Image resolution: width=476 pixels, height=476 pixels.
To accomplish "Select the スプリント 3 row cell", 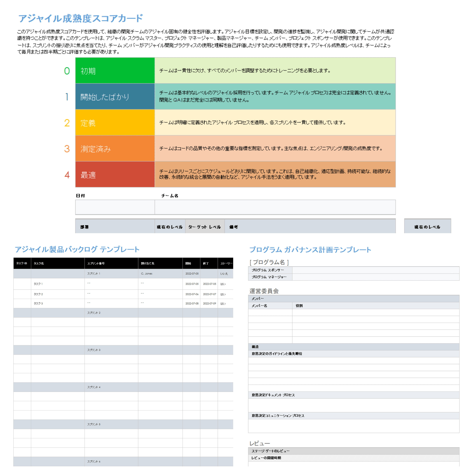I will [111, 350].
